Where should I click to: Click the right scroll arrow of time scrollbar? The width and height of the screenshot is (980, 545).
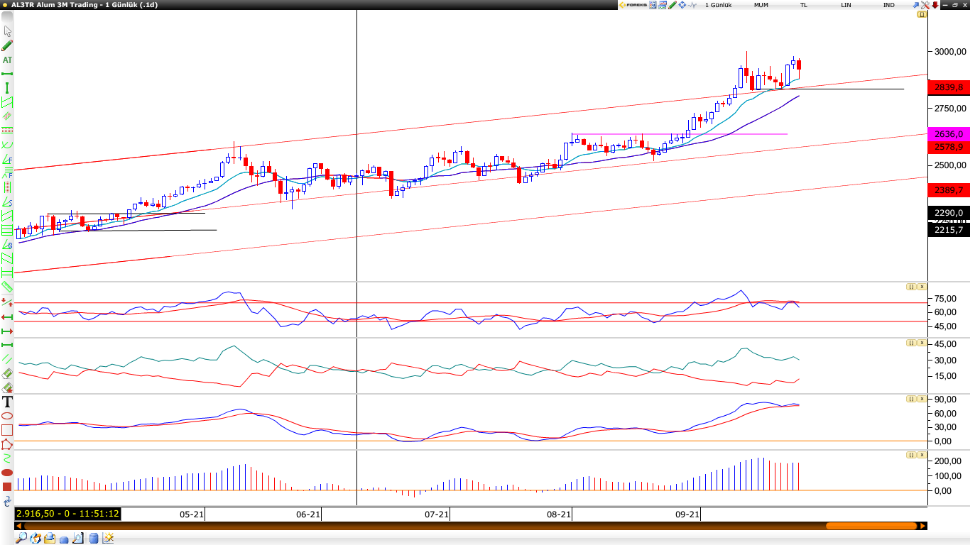point(923,526)
